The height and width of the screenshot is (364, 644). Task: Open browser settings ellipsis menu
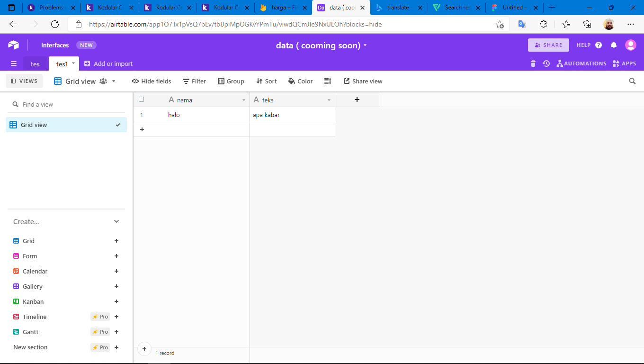pyautogui.click(x=630, y=24)
